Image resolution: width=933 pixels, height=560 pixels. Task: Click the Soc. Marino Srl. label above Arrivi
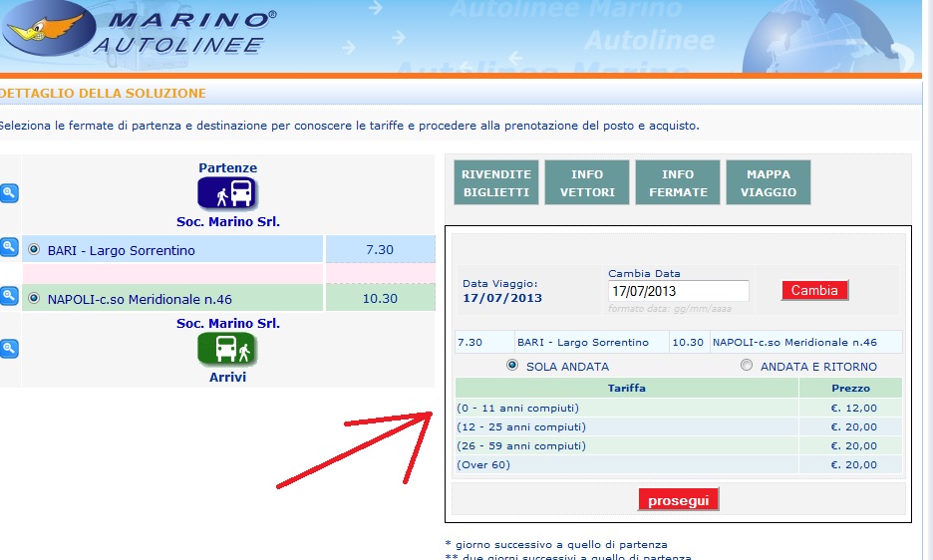pos(228,324)
